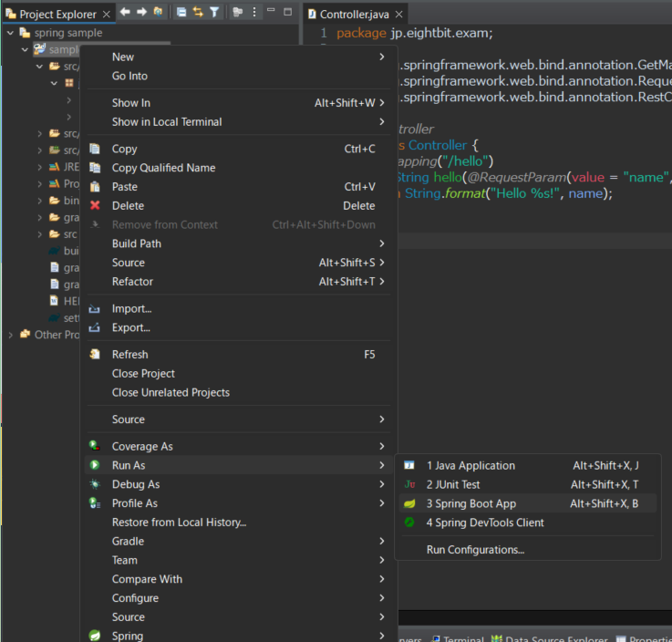This screenshot has height=642, width=672.
Task: Click the Controller class name in the editor
Action: coord(437,145)
